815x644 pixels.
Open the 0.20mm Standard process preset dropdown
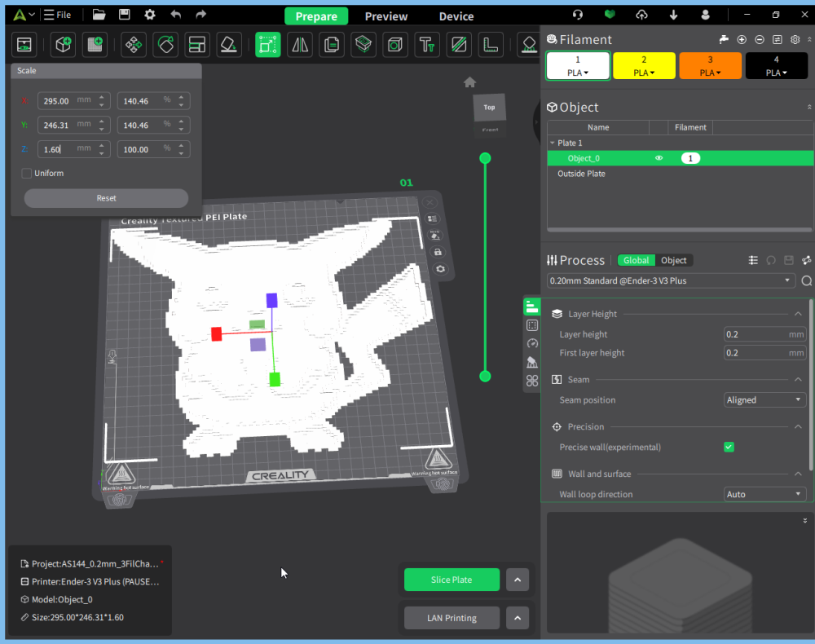point(672,280)
